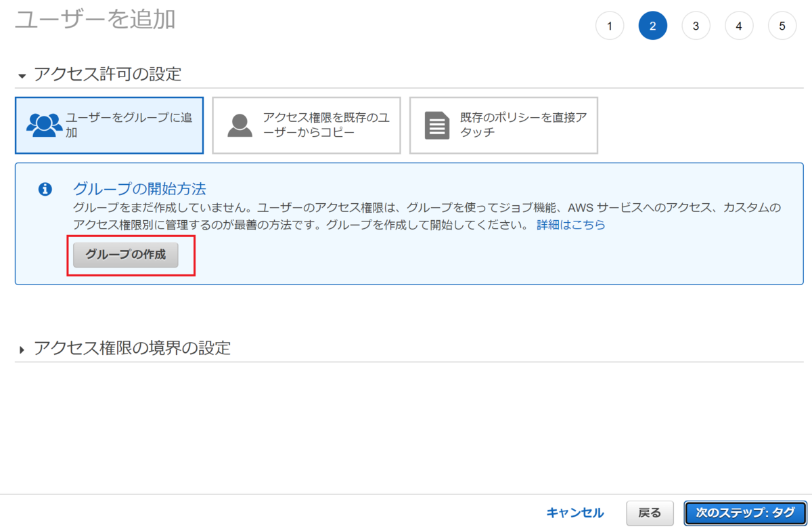Image resolution: width=812 pixels, height=531 pixels.
Task: Select 'アクセス権限を既存のユーザーからコピー' option
Action: tap(307, 125)
